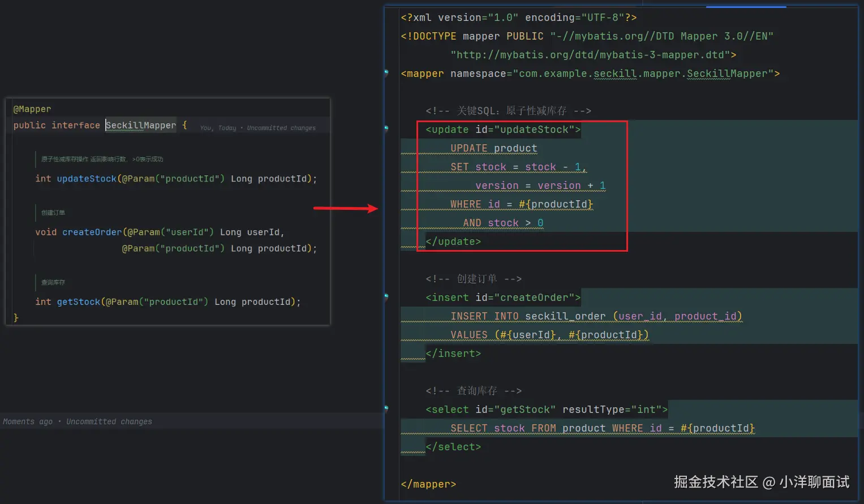Click gutter icon next to updateStock update tag
Viewport: 864px width, 504px height.
coord(386,128)
